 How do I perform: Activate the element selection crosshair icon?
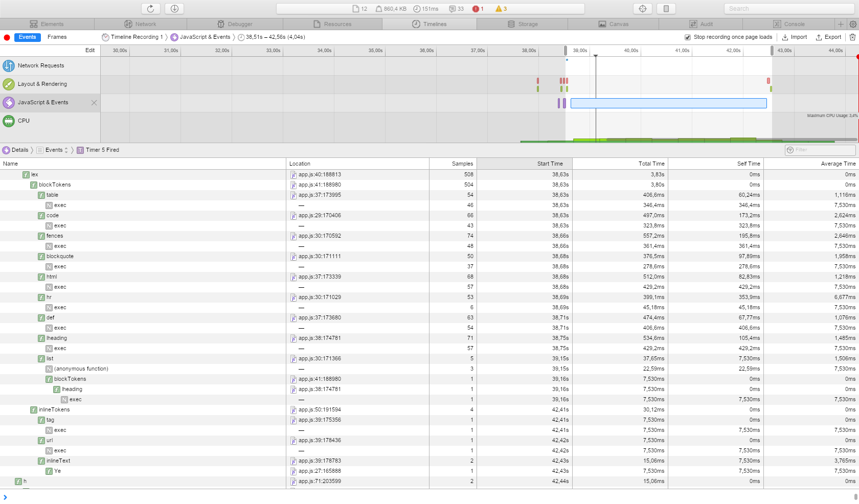click(x=642, y=8)
